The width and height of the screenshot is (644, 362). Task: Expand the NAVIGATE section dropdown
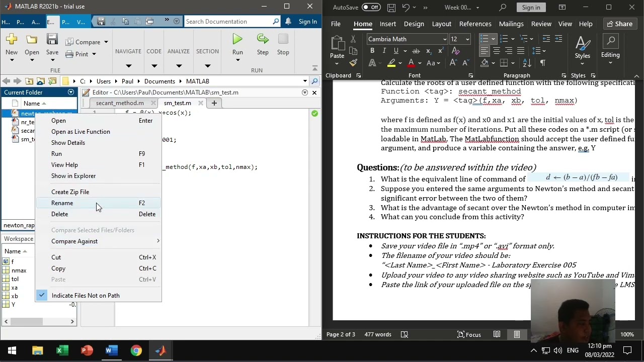click(x=128, y=66)
